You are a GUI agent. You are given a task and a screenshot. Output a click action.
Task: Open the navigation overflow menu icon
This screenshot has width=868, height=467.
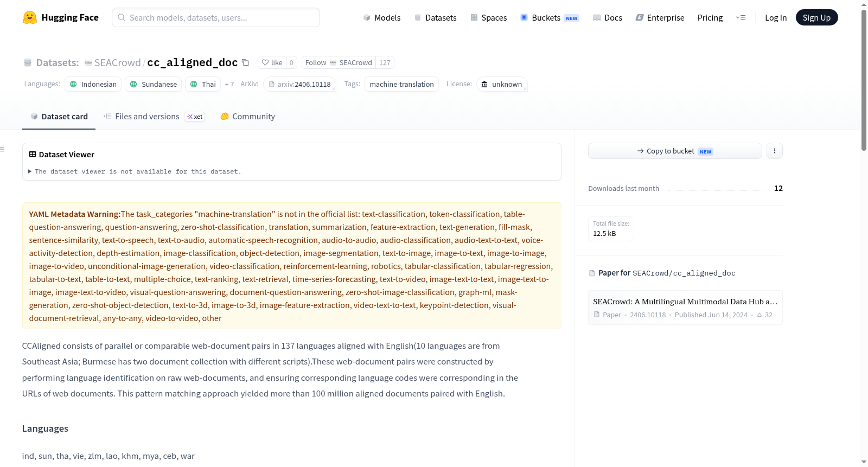(741, 17)
